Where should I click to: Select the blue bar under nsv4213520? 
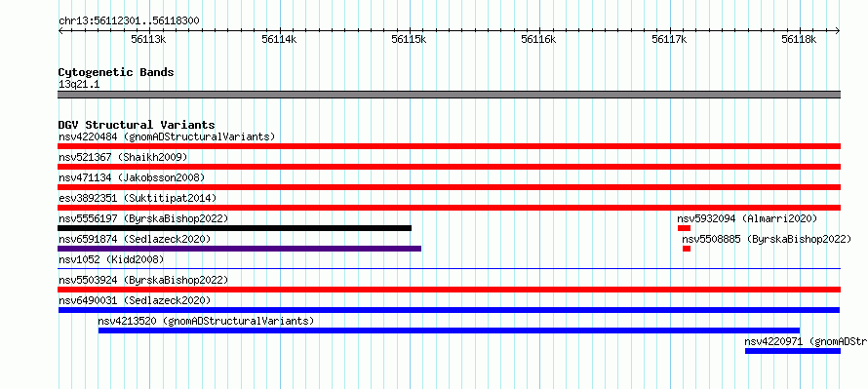point(449,331)
